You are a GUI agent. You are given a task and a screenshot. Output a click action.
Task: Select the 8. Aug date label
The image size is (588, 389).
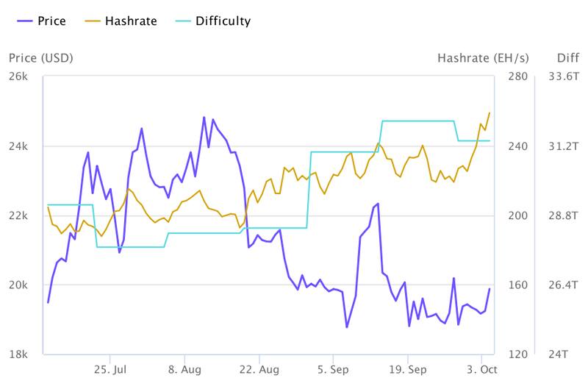(x=185, y=368)
